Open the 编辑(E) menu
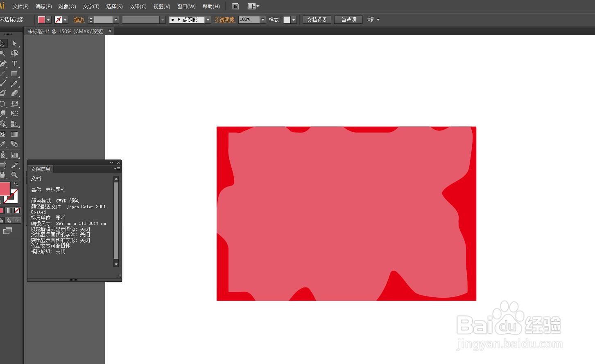This screenshot has height=364, width=595. [43, 7]
